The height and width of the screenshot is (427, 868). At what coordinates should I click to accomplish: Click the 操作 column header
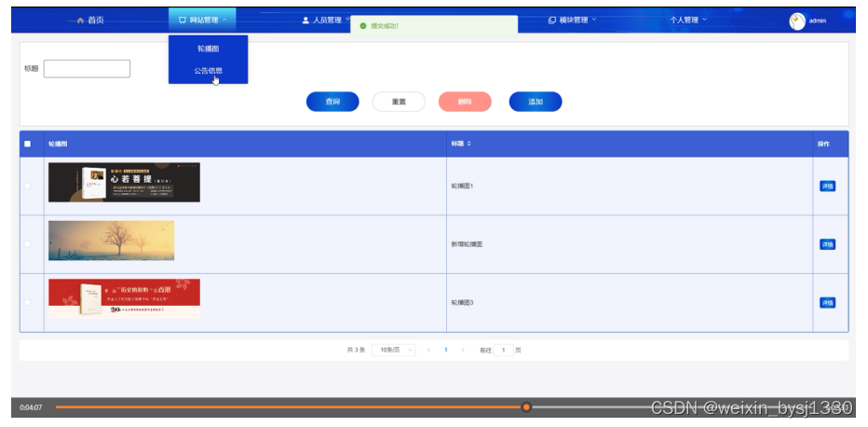click(823, 144)
